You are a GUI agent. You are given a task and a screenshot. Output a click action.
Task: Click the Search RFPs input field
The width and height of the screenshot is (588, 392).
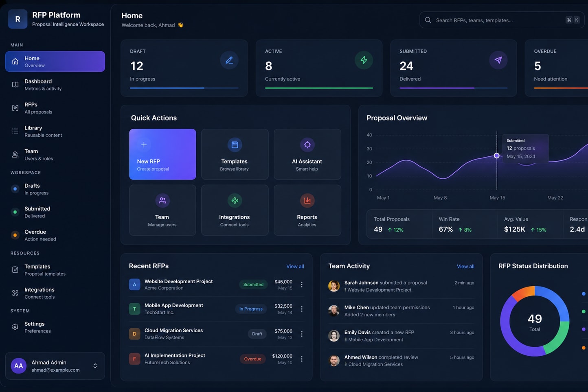[x=502, y=20]
